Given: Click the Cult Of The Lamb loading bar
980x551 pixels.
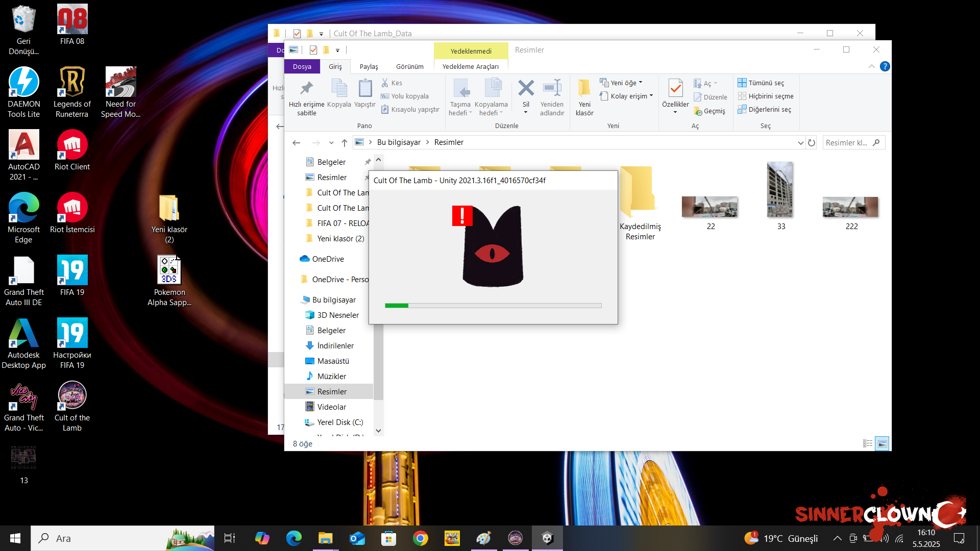Looking at the screenshot, I should pyautogui.click(x=493, y=306).
